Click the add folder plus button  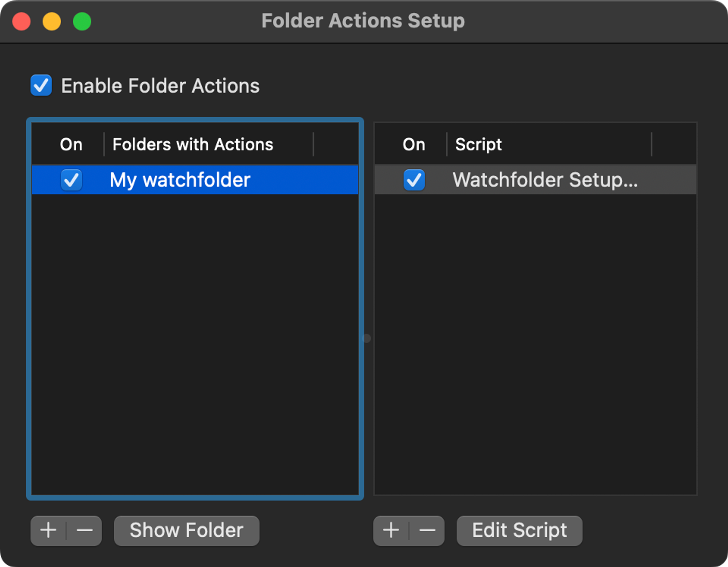point(48,530)
